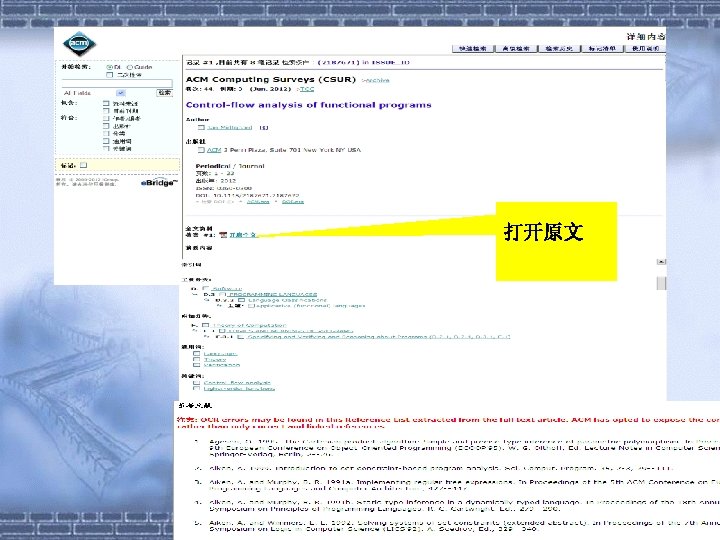This screenshot has width=720, height=540.
Task: Open the 快速检索 tab
Action: click(472, 48)
